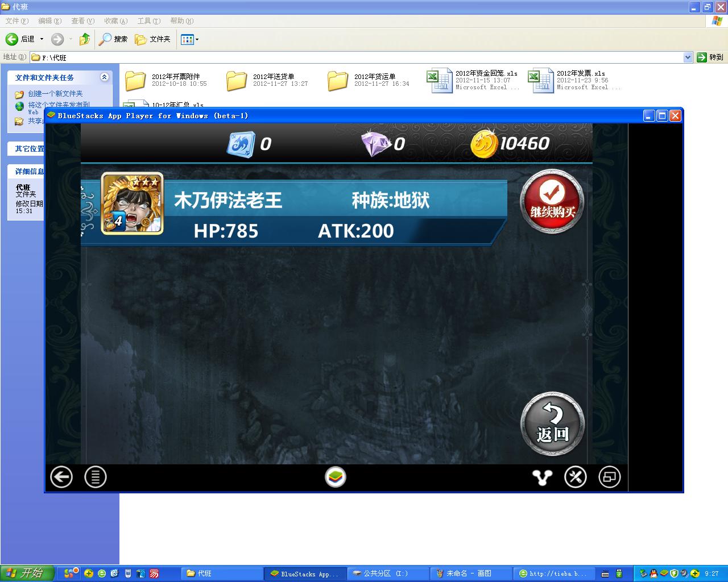The height and width of the screenshot is (582, 728).
Task: Click the HP:785 stat text
Action: pyautogui.click(x=226, y=231)
